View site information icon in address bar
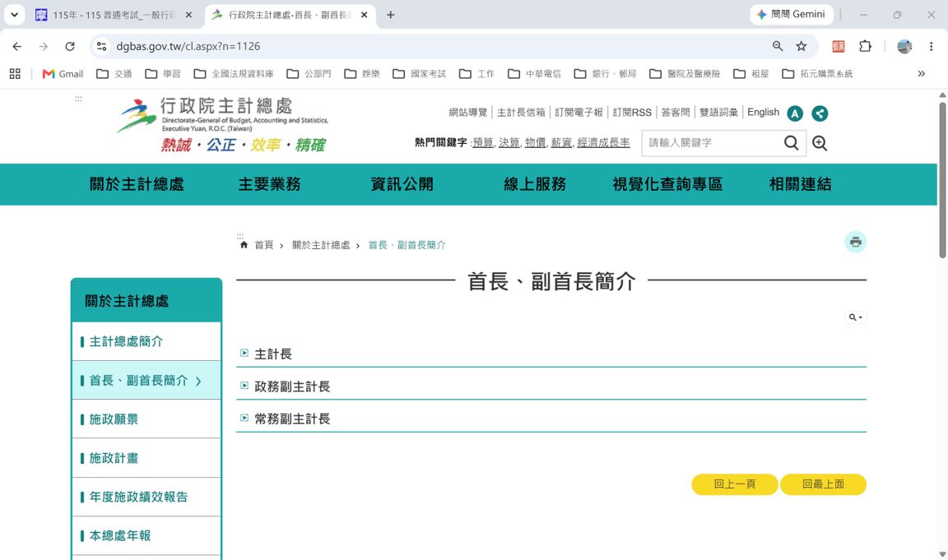The image size is (948, 560). [x=101, y=47]
